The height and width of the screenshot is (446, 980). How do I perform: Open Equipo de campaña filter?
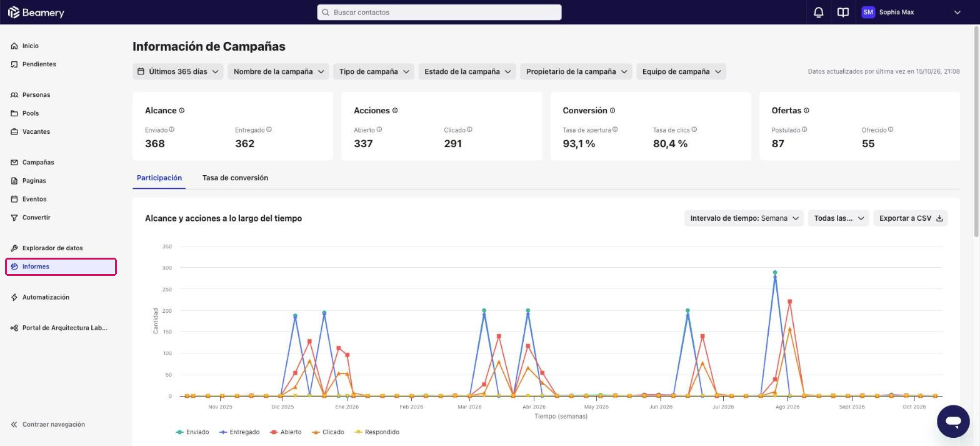pos(681,71)
